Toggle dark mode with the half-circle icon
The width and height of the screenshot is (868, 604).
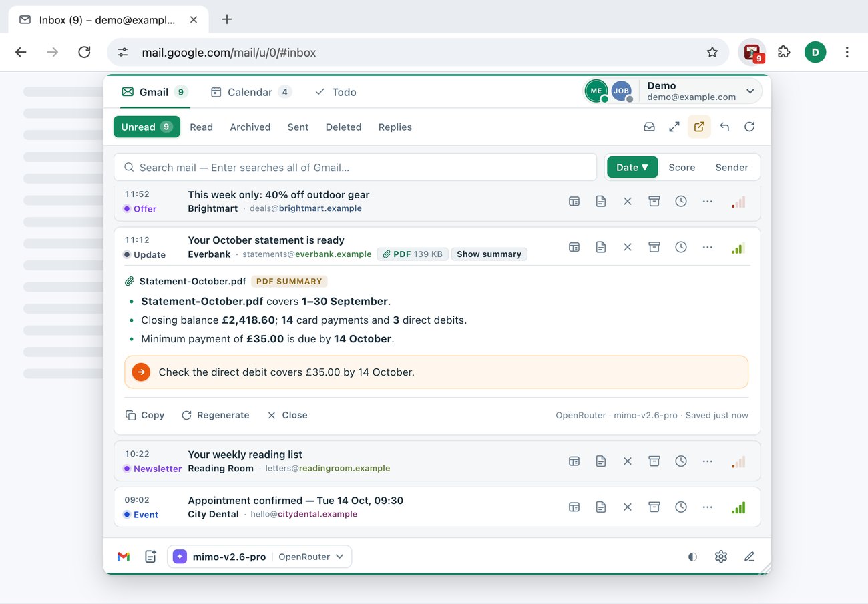pyautogui.click(x=692, y=557)
